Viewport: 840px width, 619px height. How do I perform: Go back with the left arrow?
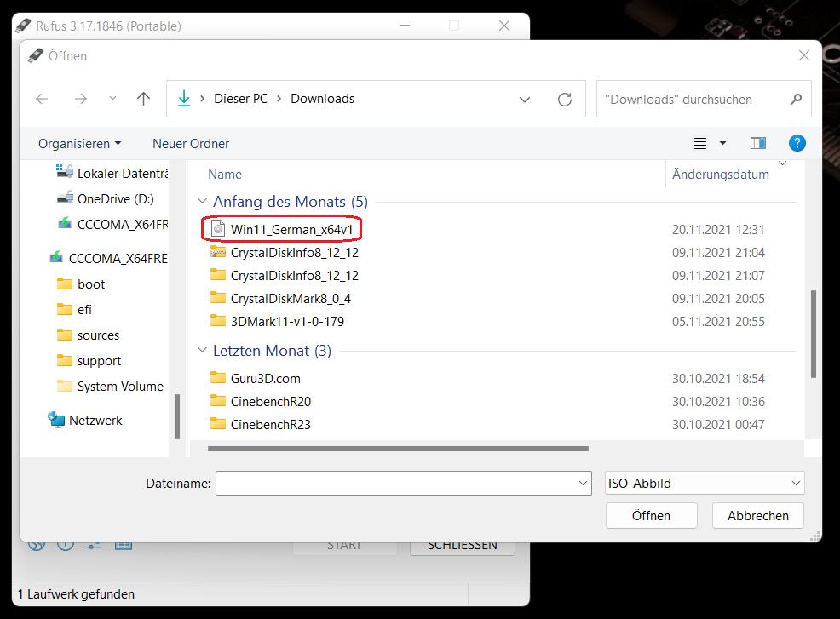pyautogui.click(x=42, y=99)
